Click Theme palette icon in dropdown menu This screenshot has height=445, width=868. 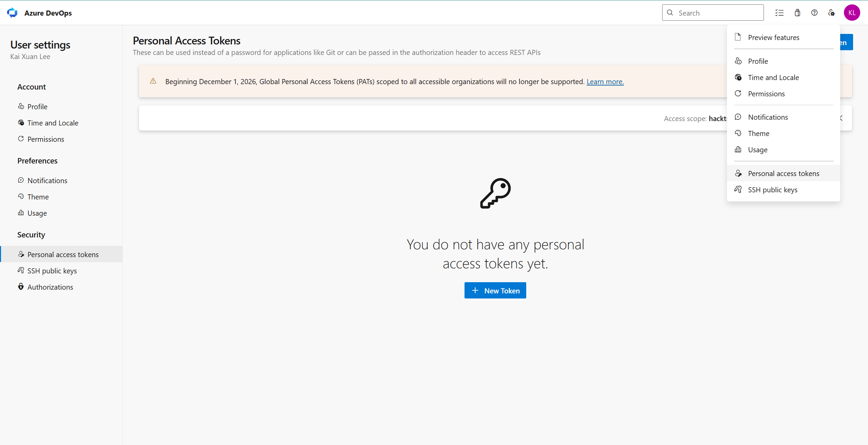click(738, 133)
